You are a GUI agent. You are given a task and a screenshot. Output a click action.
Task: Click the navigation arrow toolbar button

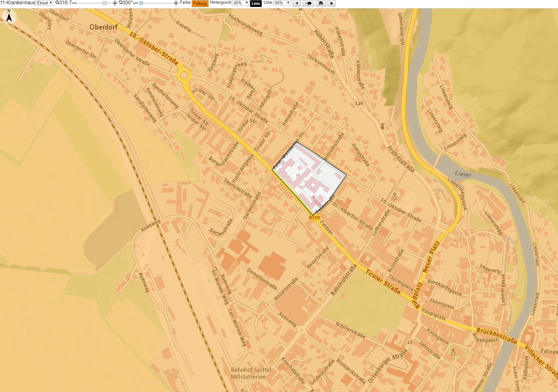(x=297, y=3)
